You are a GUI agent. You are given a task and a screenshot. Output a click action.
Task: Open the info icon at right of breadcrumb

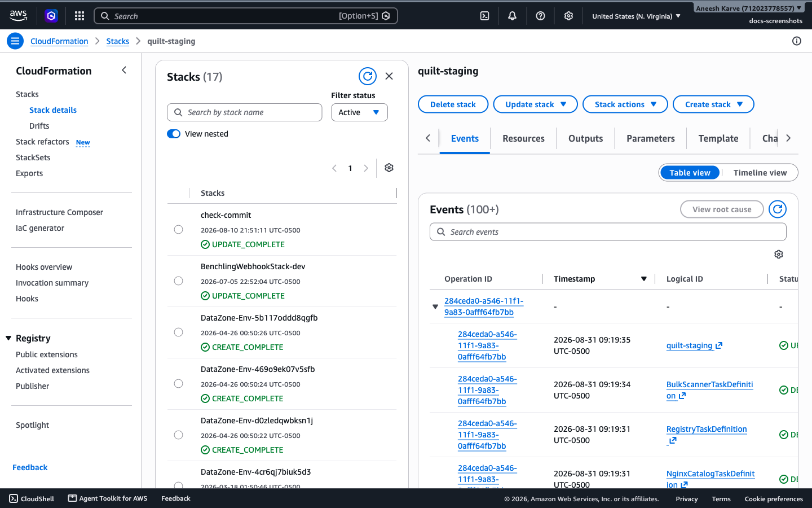[797, 41]
